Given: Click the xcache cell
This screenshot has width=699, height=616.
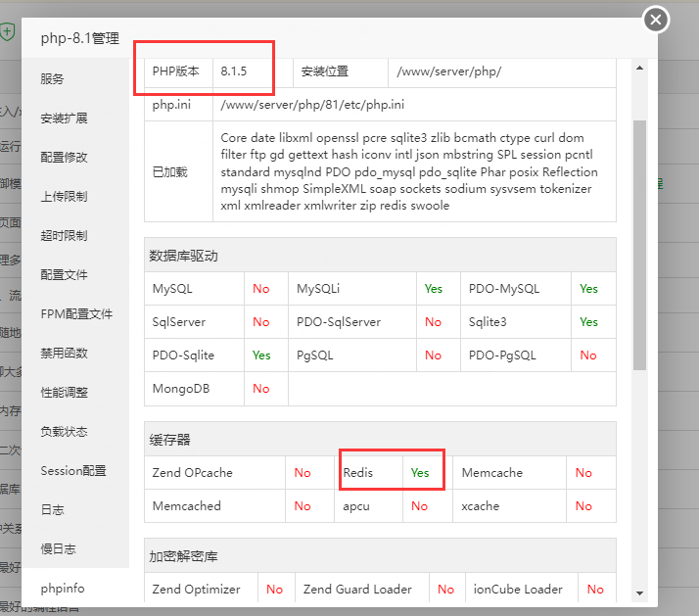Looking at the screenshot, I should [509, 505].
